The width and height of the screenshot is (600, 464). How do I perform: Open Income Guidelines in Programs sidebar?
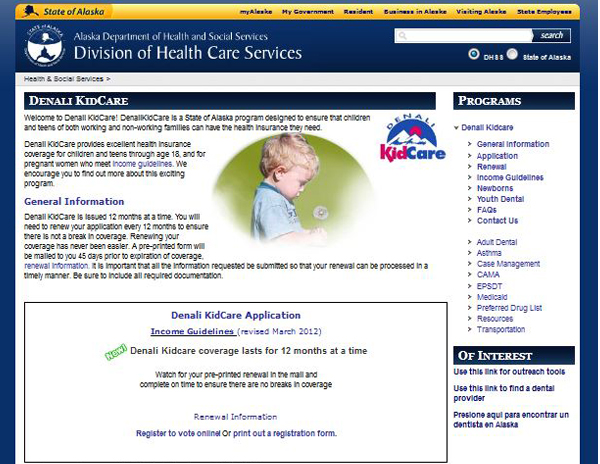pyautogui.click(x=510, y=177)
